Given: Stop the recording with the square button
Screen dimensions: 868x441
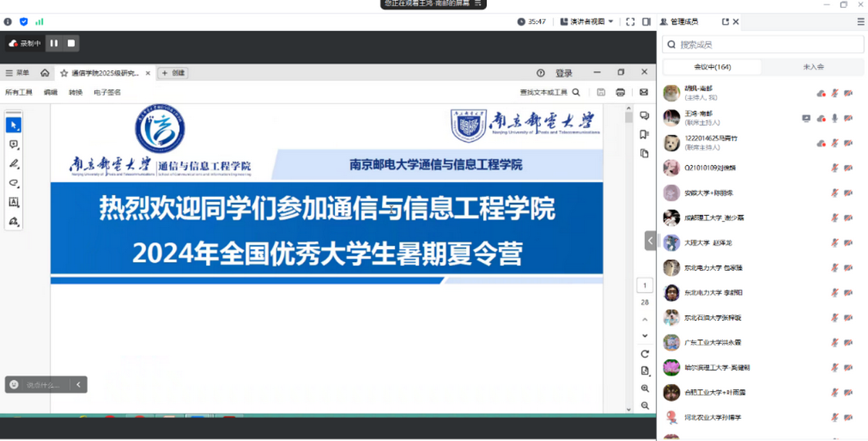Looking at the screenshot, I should (x=71, y=43).
